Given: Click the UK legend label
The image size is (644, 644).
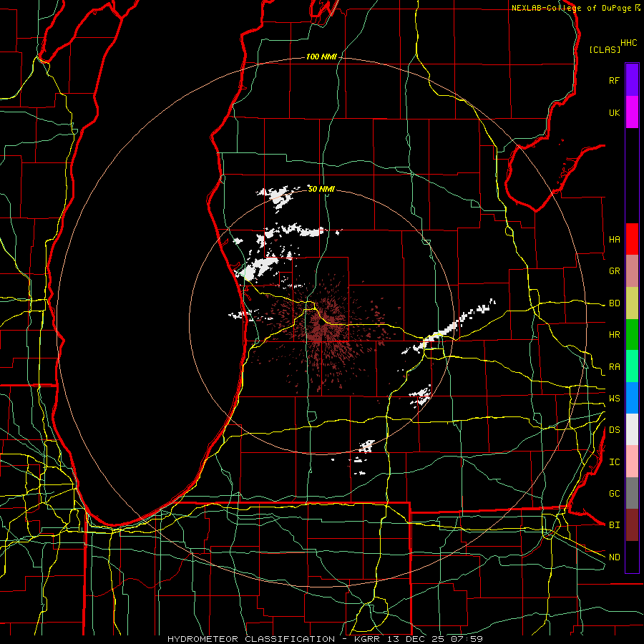Looking at the screenshot, I should [614, 112].
